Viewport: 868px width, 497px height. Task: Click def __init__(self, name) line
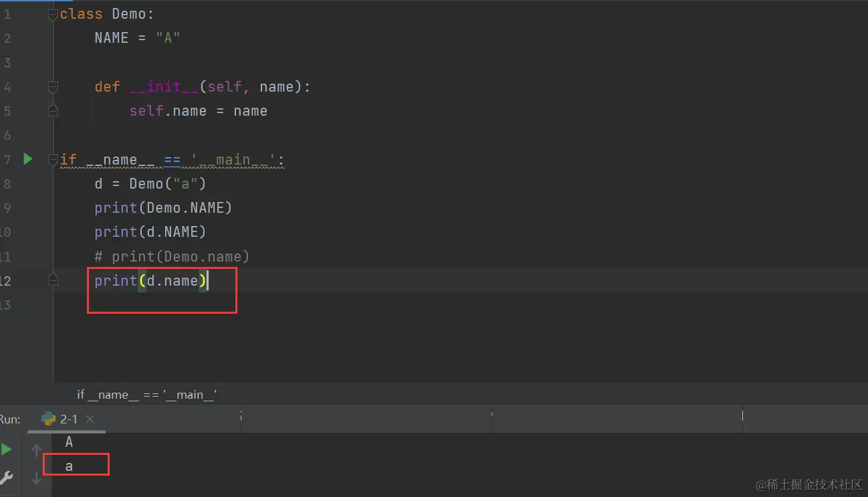[x=203, y=87]
